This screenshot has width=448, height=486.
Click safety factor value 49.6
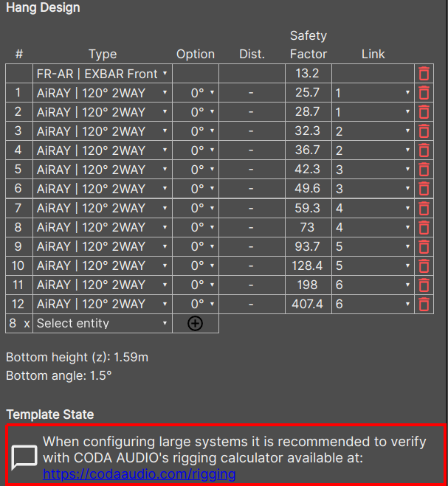click(x=307, y=189)
